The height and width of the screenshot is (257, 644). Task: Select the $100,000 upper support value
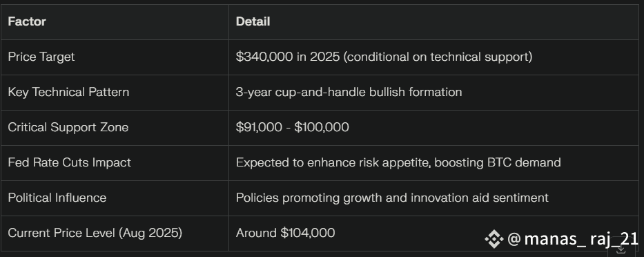(x=322, y=127)
